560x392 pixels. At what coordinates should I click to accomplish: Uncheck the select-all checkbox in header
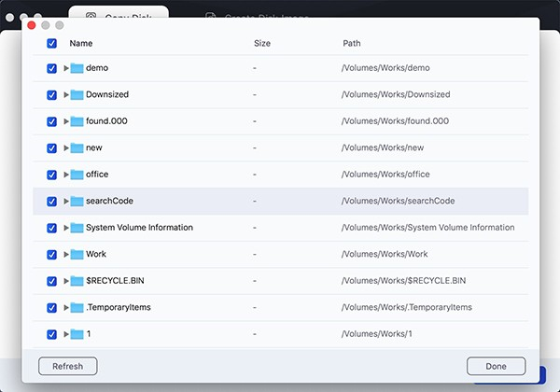(51, 43)
